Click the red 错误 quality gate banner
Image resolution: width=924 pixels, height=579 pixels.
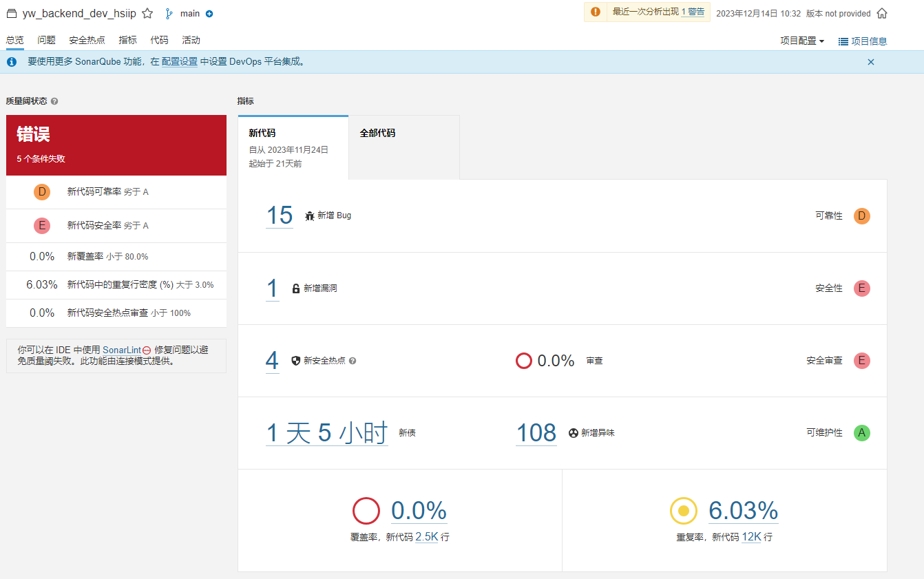click(x=116, y=145)
